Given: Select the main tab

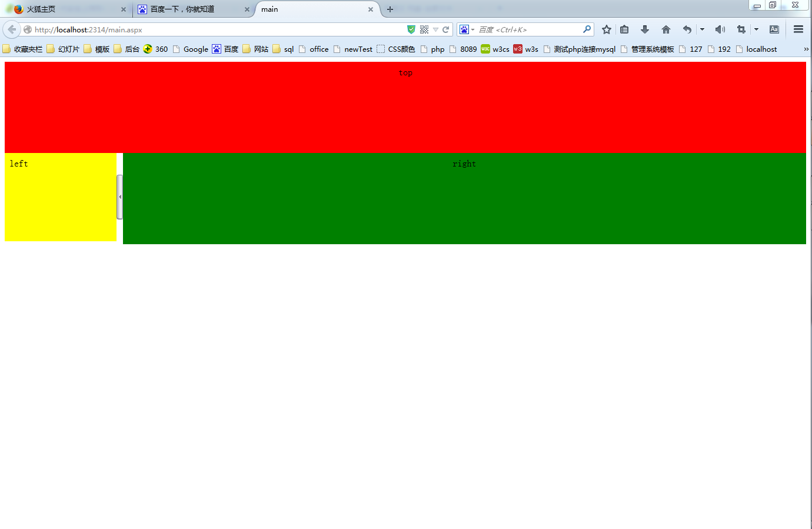Looking at the screenshot, I should [x=318, y=9].
